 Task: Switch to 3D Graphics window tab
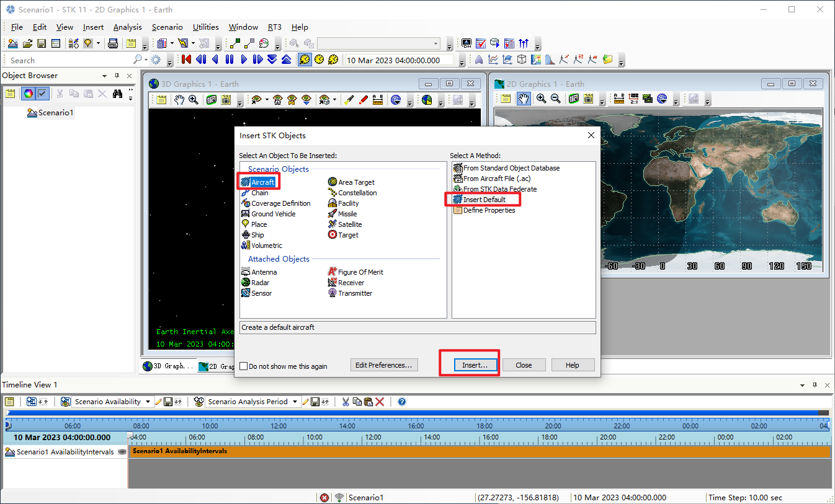pyautogui.click(x=169, y=366)
